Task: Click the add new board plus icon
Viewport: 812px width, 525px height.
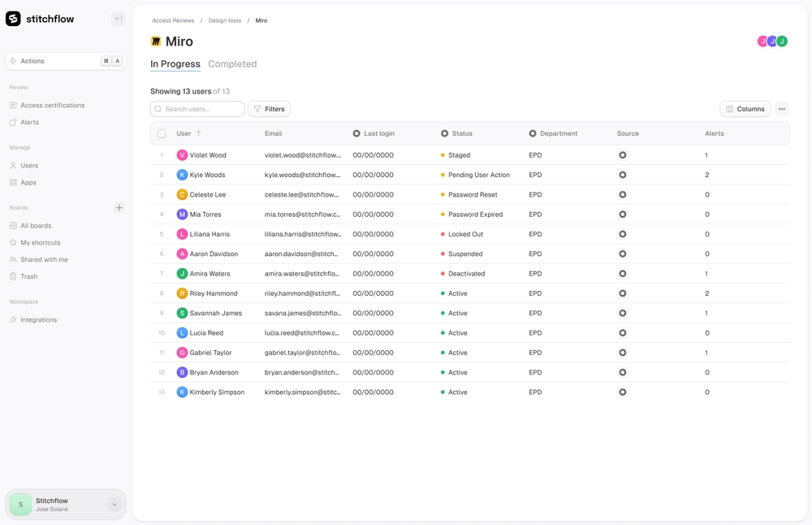Action: click(119, 207)
